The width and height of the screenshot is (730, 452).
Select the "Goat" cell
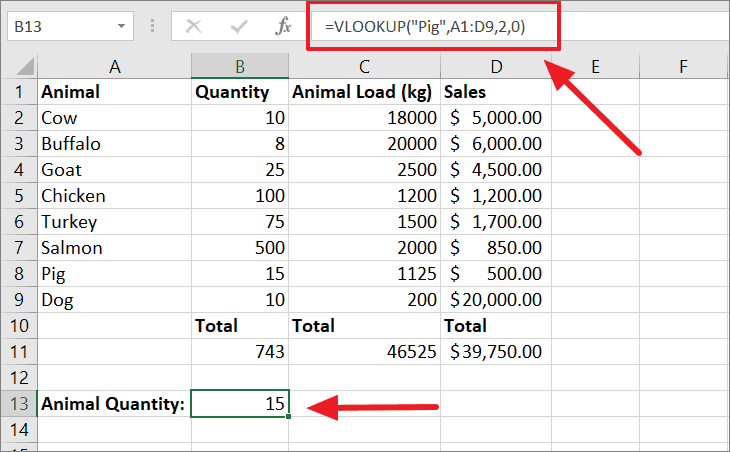(x=115, y=170)
